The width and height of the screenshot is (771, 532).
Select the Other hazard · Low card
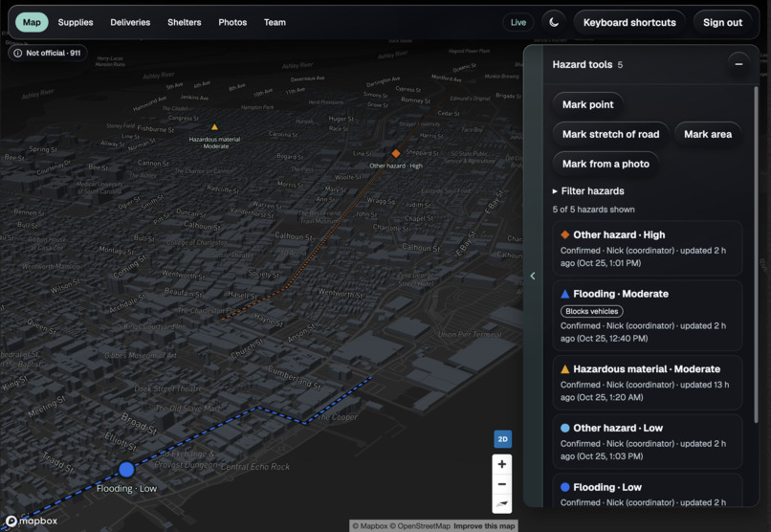(x=647, y=441)
